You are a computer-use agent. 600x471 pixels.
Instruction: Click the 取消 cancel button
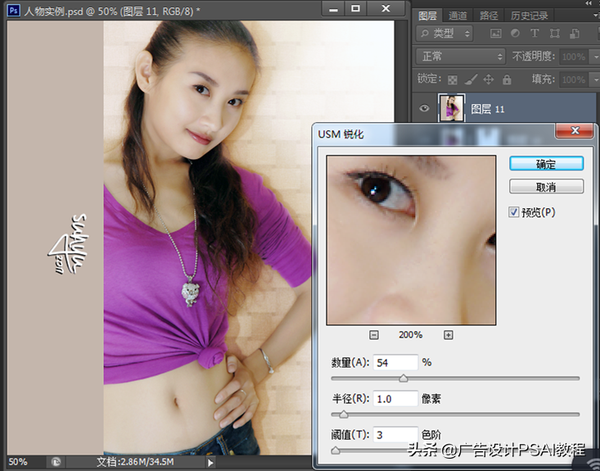click(x=546, y=187)
